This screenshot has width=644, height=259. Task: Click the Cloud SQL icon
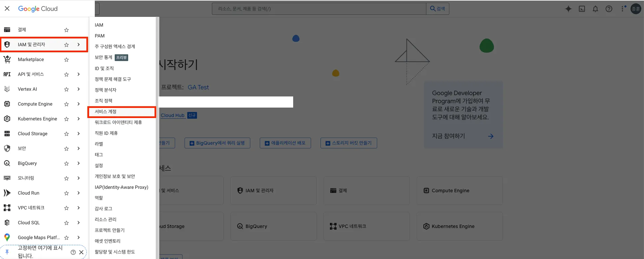pos(7,223)
